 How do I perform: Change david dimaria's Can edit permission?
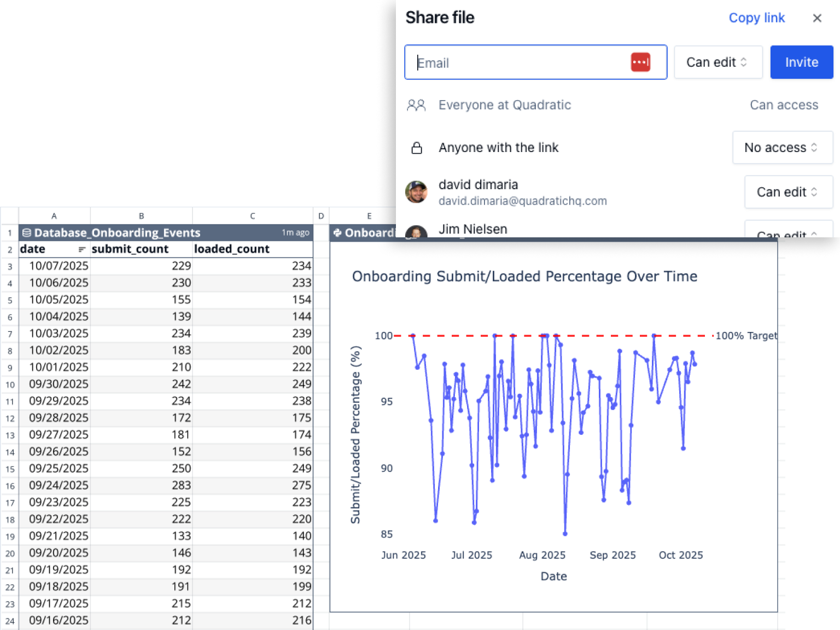(787, 192)
